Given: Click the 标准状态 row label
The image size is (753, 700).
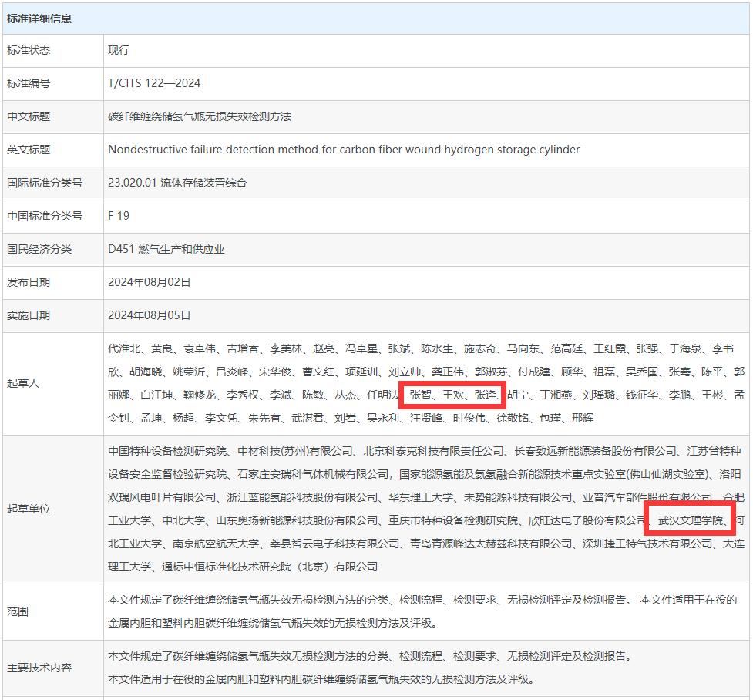Looking at the screenshot, I should [29, 50].
